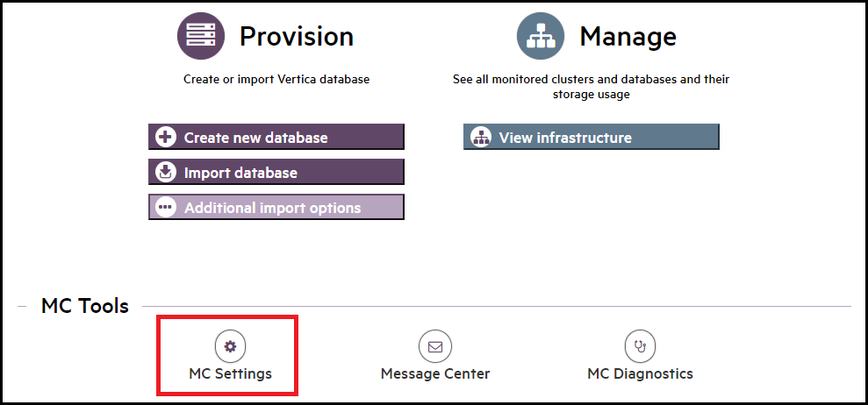Click the ellipsis icon on Additional import options
The image size is (868, 405).
point(166,208)
